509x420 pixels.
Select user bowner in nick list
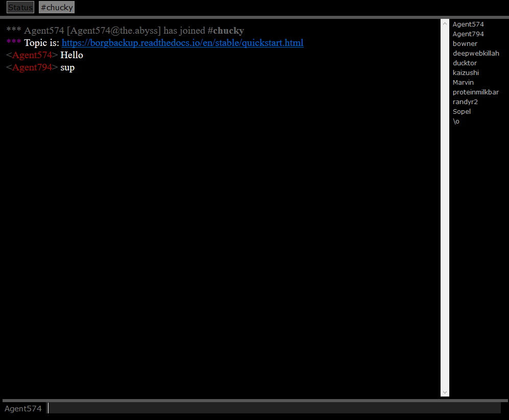pyautogui.click(x=465, y=44)
